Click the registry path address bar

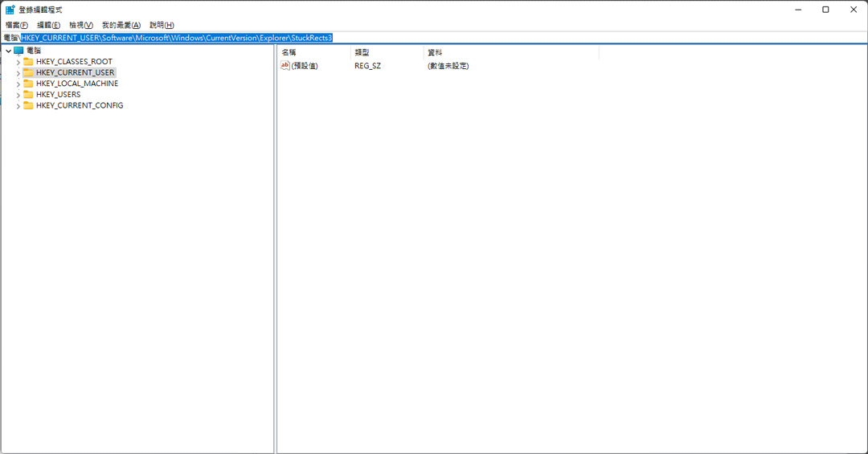coord(434,38)
